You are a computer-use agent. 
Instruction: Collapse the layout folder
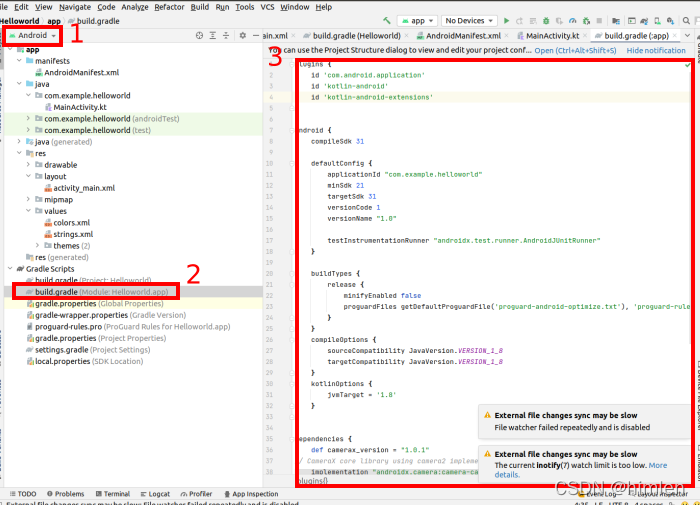click(28, 176)
